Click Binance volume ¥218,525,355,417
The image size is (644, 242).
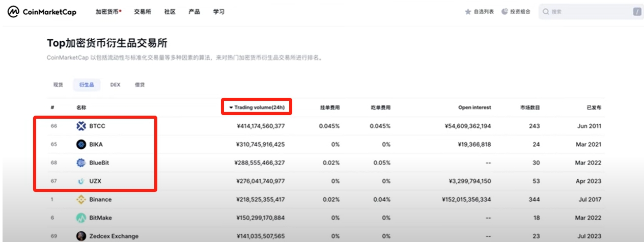(261, 199)
